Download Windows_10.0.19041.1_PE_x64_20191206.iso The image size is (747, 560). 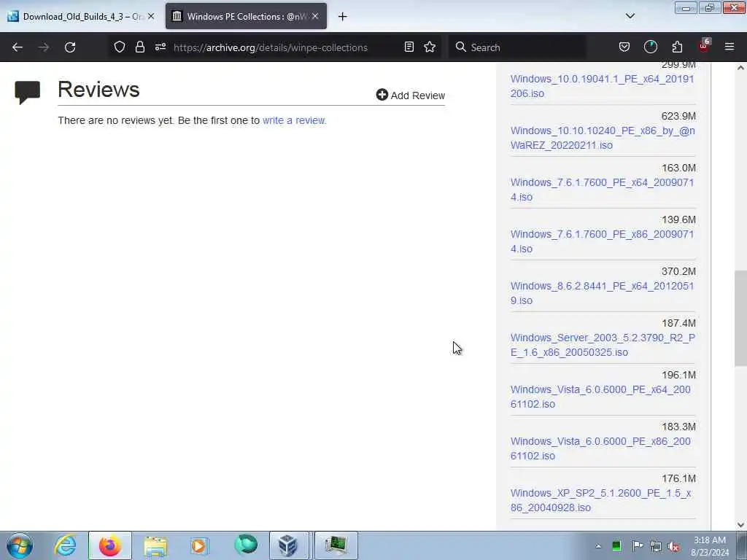(x=602, y=86)
